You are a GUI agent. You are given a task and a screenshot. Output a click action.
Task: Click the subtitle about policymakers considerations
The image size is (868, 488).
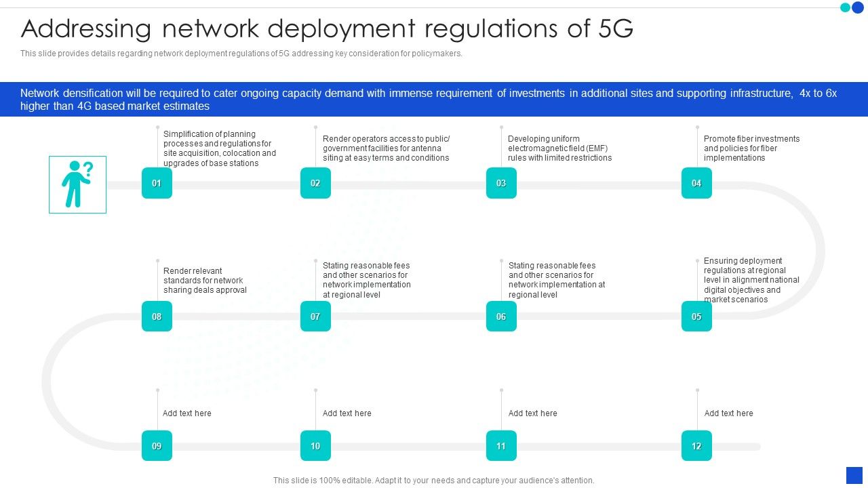point(241,53)
